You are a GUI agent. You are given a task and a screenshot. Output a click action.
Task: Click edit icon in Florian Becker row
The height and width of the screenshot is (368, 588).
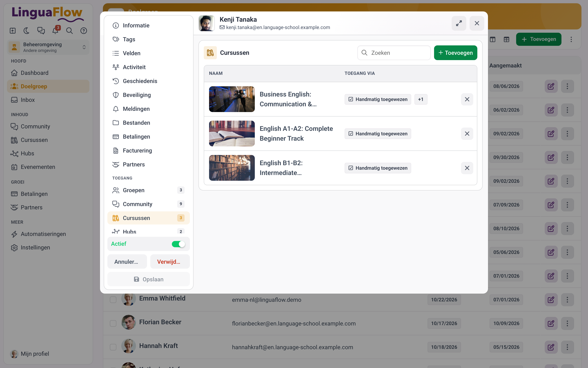tap(551, 323)
